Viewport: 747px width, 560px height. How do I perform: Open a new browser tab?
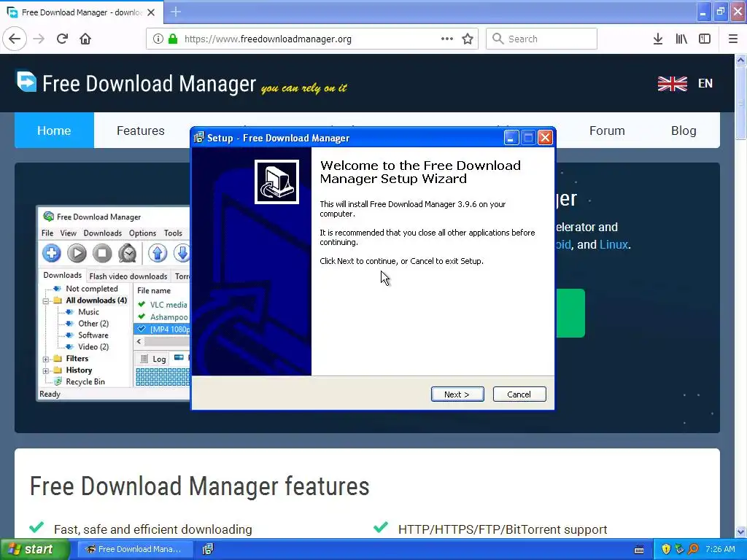(x=176, y=12)
